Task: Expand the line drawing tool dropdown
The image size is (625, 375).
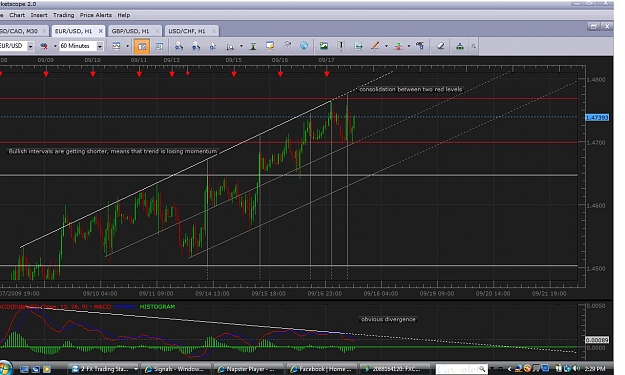Action: 386,46
